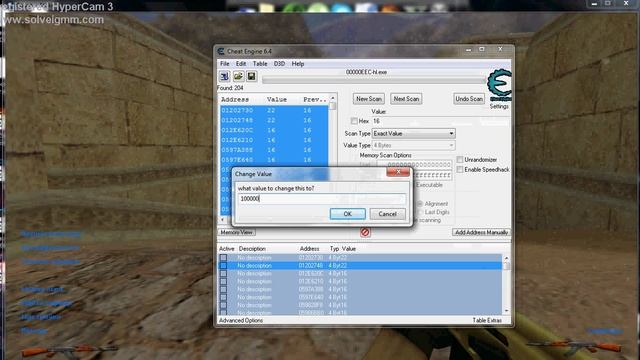
Task: Select found address row 012E6210
Action: (274, 140)
